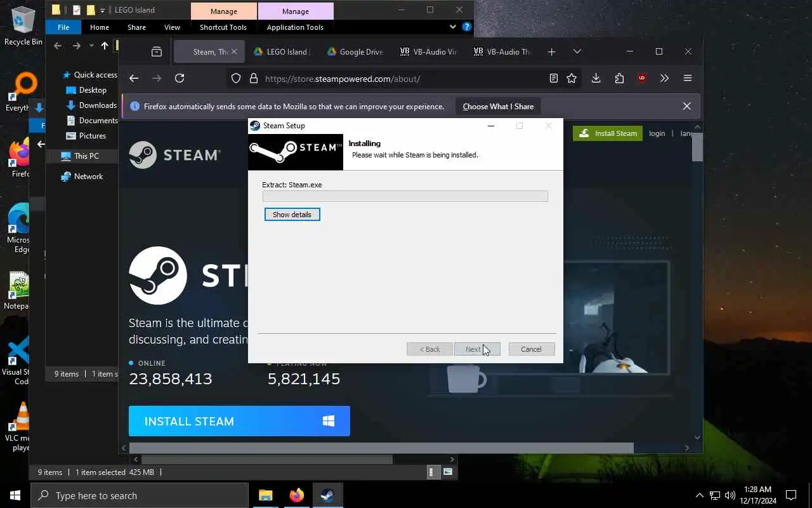Screen dimensions: 812x508
Task: Click the Firefox tracking protection shield icon
Action: click(x=236, y=79)
